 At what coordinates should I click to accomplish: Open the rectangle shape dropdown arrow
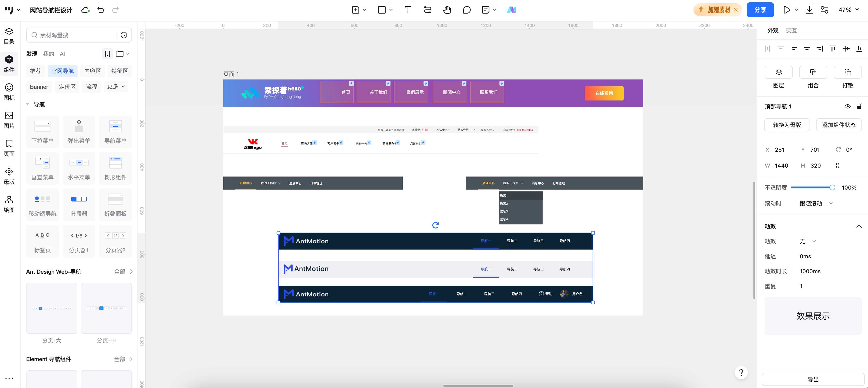pos(391,10)
